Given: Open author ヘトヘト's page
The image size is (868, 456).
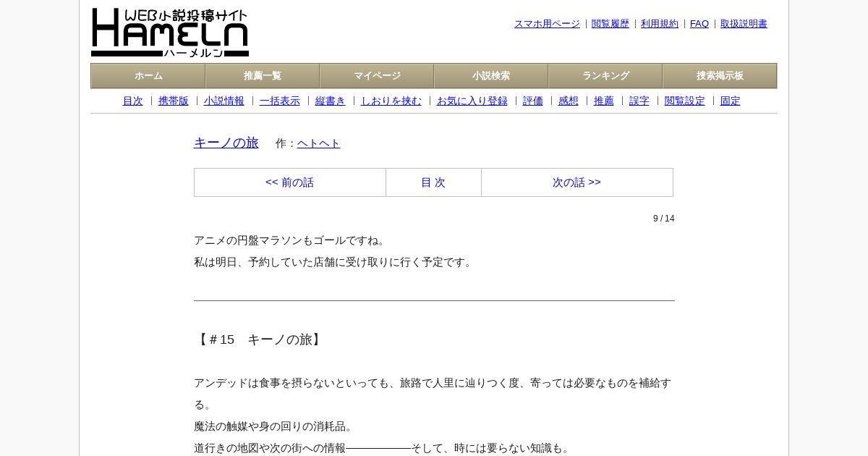Looking at the screenshot, I should tap(319, 143).
